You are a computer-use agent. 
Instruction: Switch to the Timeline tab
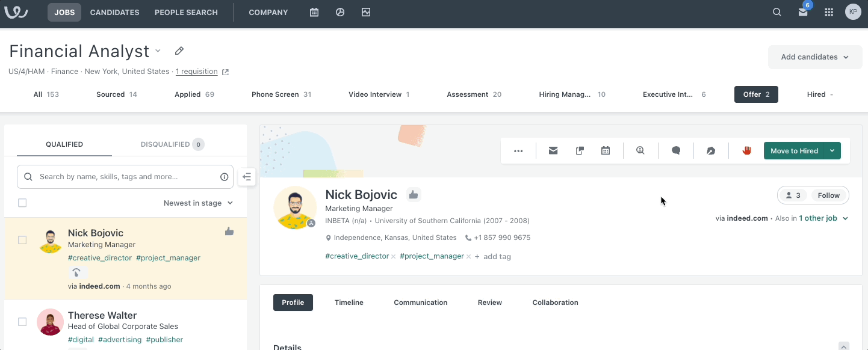pos(349,302)
